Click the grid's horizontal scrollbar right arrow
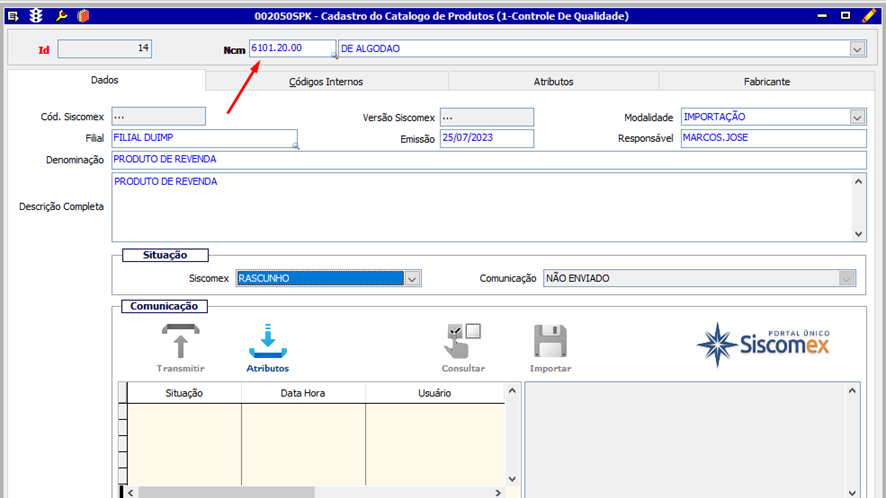The width and height of the screenshot is (886, 498). (498, 493)
